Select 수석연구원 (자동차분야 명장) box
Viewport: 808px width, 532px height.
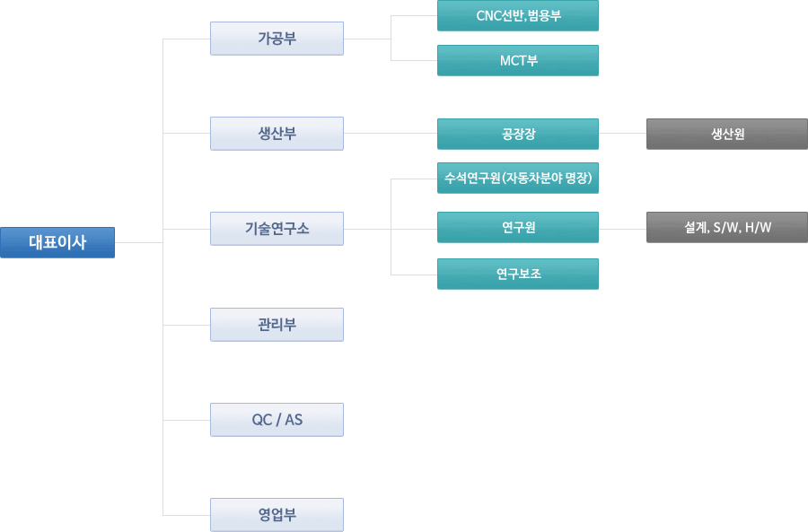[x=518, y=179]
